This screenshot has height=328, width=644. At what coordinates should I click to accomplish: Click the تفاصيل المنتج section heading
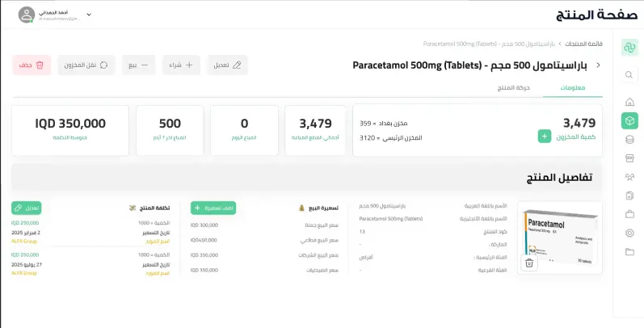(559, 178)
